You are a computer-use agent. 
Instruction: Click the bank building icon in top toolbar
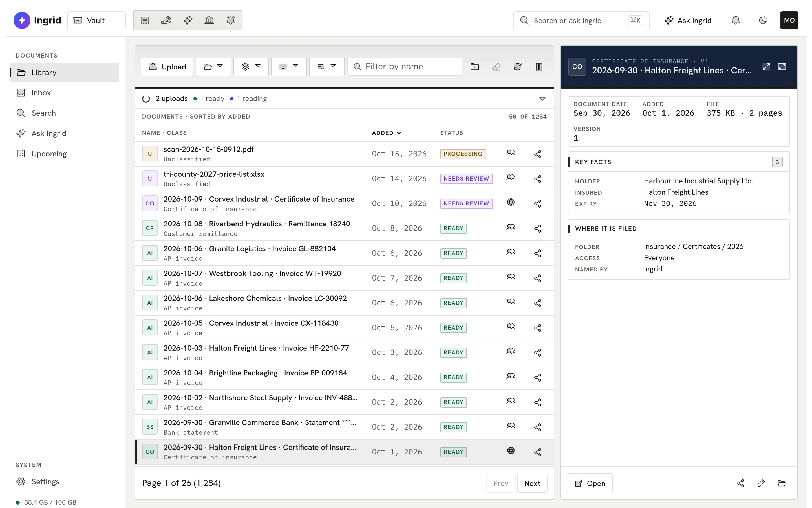click(x=209, y=21)
